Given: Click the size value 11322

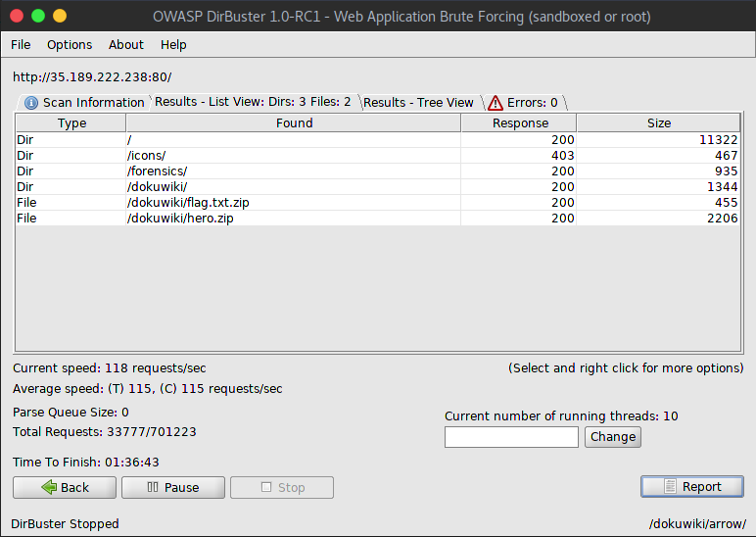Looking at the screenshot, I should (x=719, y=140).
